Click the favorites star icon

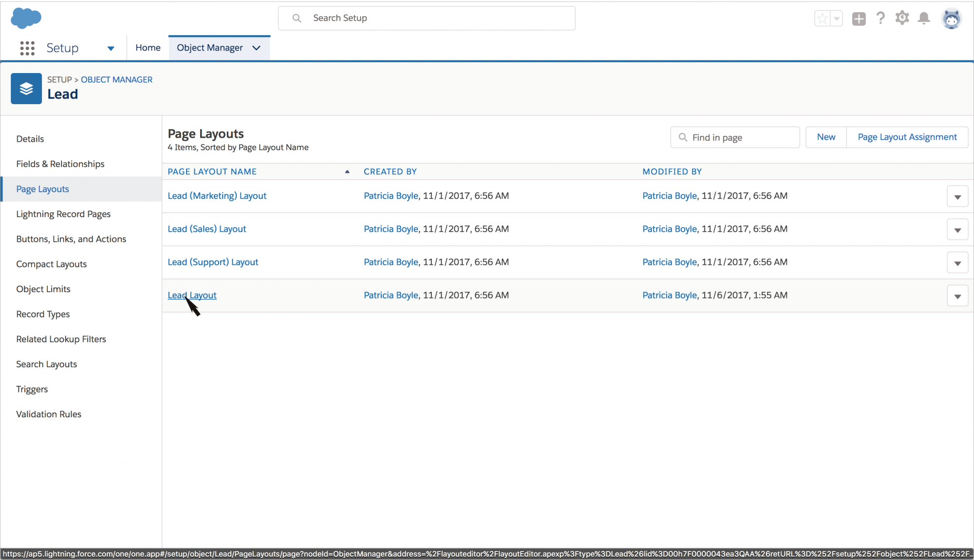click(x=822, y=19)
